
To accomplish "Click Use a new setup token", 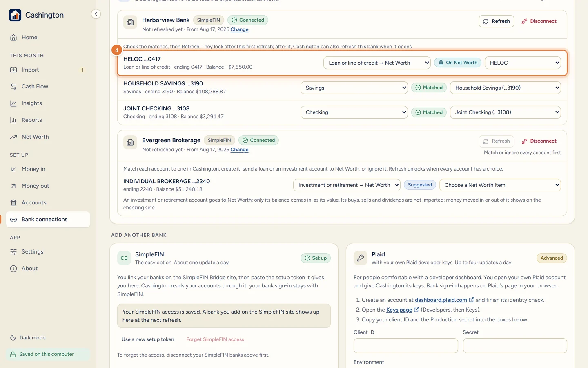I will pyautogui.click(x=148, y=339).
